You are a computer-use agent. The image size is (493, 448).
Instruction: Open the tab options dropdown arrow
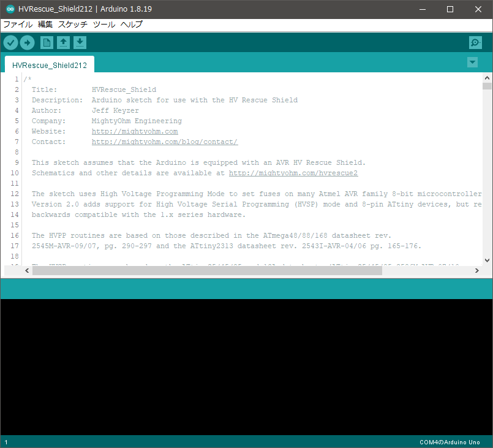pyautogui.click(x=472, y=63)
